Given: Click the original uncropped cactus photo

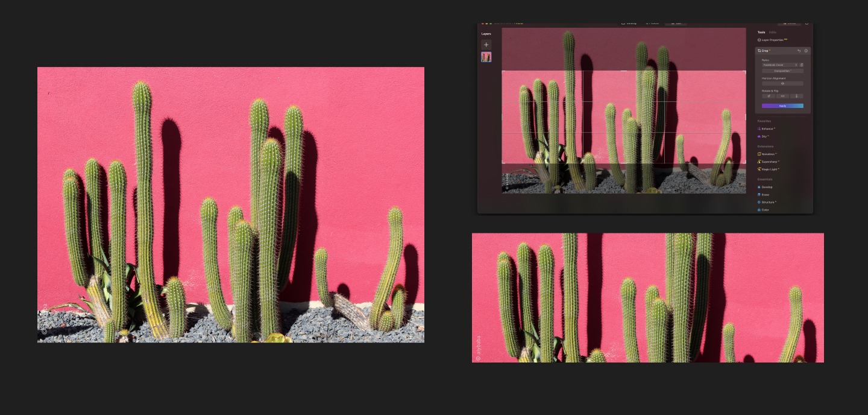Looking at the screenshot, I should (231, 204).
